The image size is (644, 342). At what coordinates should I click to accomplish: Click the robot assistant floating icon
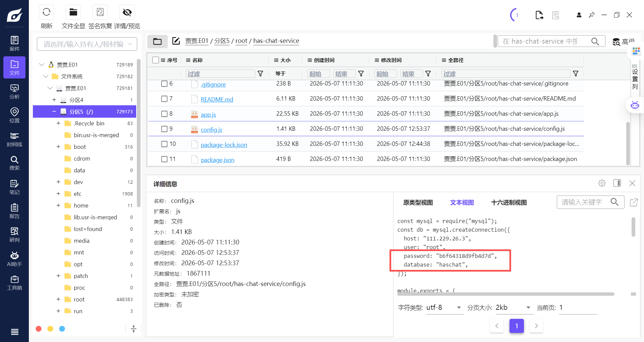coord(635,105)
